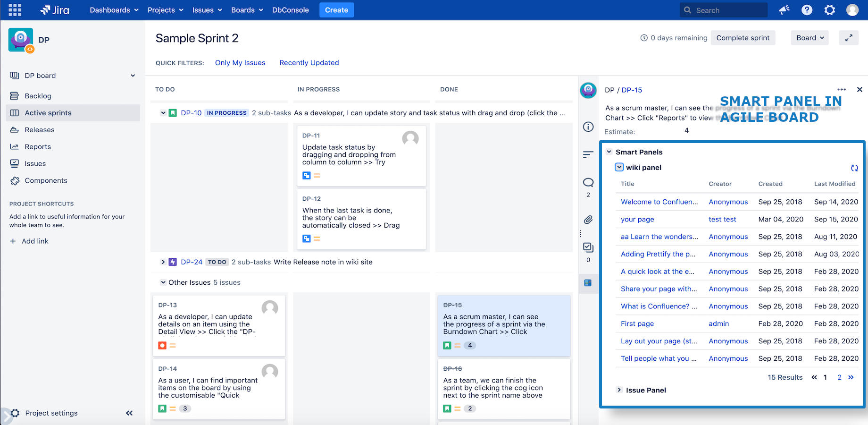Enter fullscreen board view
Screen dimensions: 868x425
click(x=848, y=38)
